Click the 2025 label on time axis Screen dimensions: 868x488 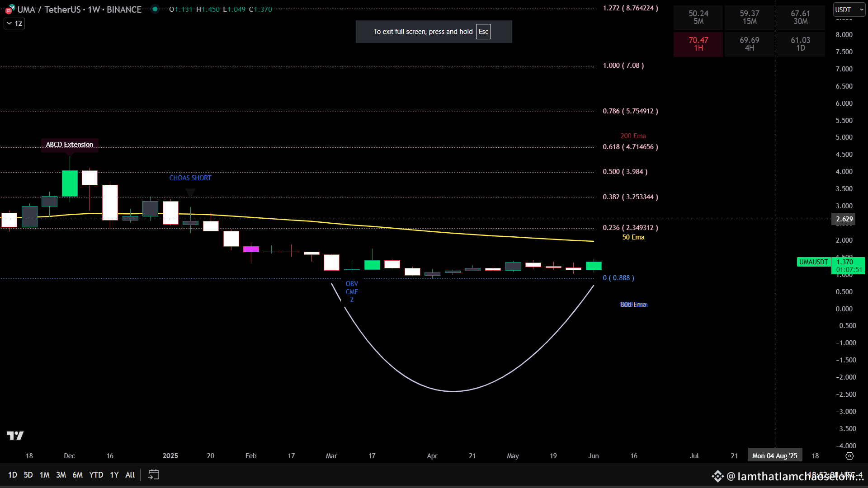pos(170,456)
